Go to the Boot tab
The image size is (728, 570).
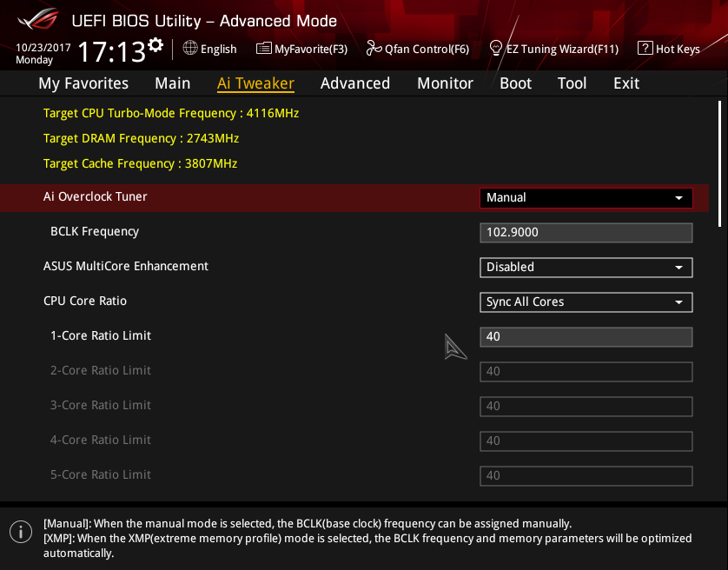516,83
